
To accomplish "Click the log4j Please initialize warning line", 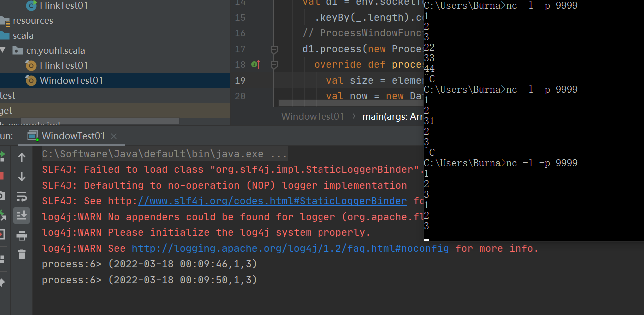I will click(207, 232).
